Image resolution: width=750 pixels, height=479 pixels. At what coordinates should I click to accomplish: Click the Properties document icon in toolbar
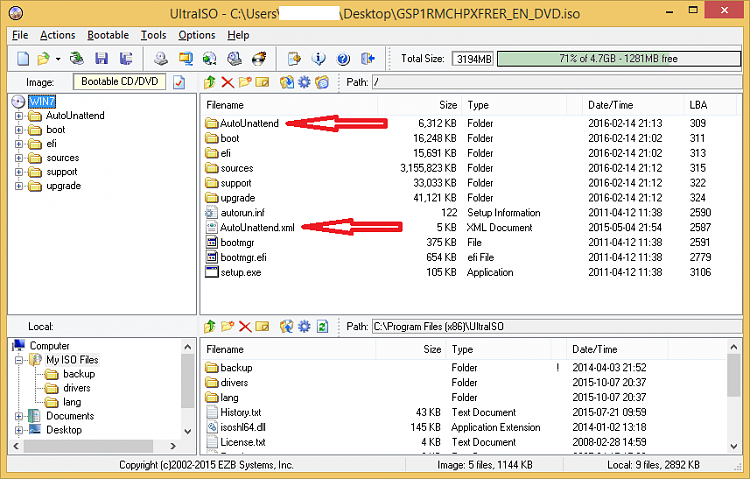tap(294, 58)
